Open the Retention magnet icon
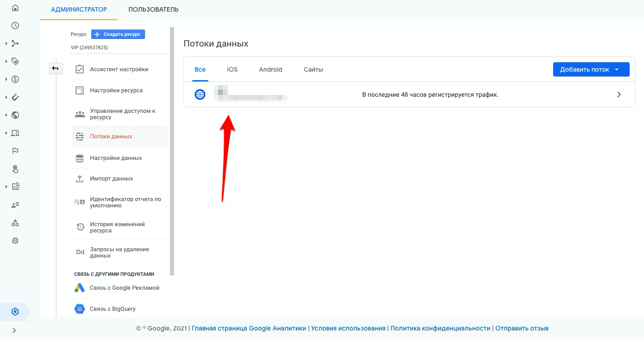644x339 pixels. point(15,97)
